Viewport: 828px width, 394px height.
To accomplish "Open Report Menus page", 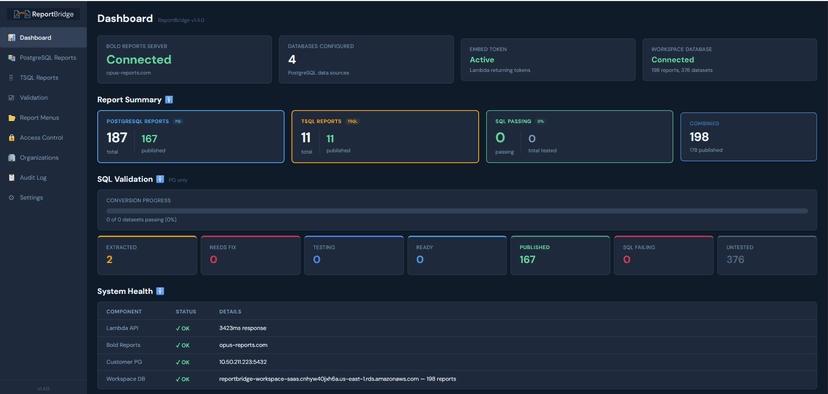I will pos(43,118).
